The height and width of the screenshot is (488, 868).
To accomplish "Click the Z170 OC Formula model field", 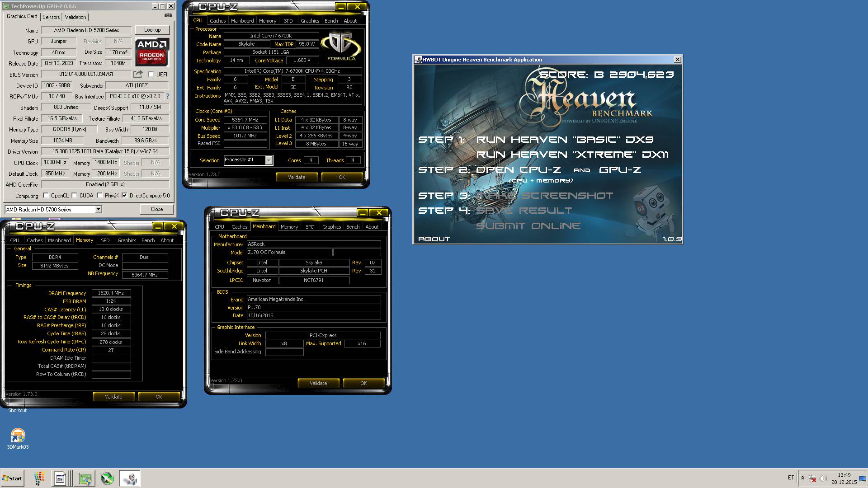I will [289, 252].
